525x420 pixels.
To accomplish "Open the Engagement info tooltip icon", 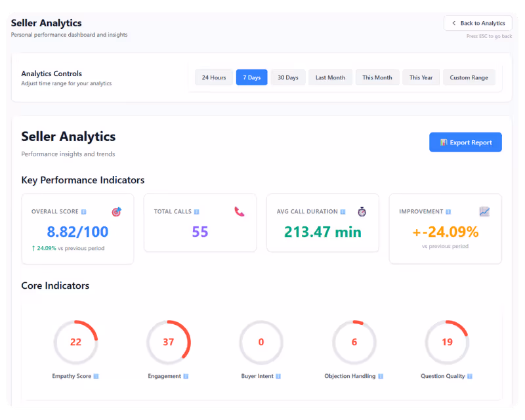I will pyautogui.click(x=186, y=376).
